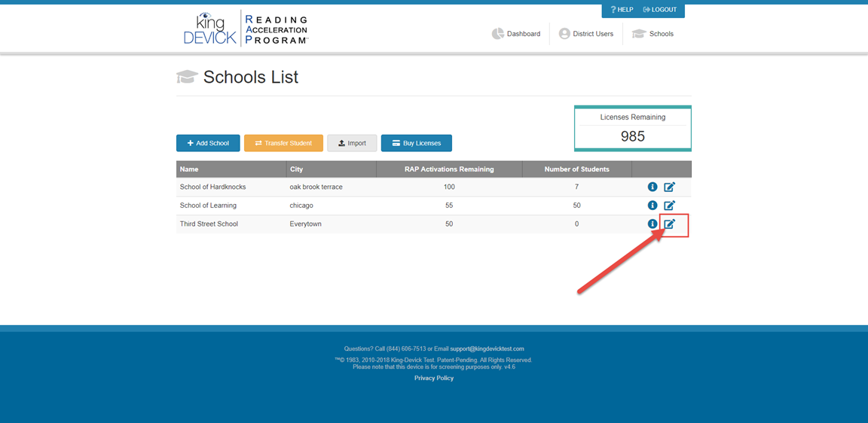Edit the School of Learning row
This screenshot has height=423, width=868.
(669, 205)
